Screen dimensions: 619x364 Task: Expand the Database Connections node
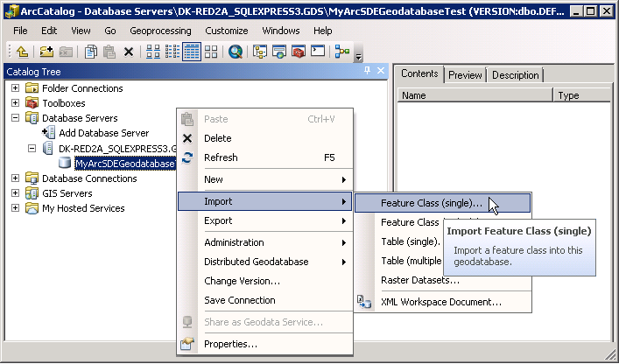16,178
